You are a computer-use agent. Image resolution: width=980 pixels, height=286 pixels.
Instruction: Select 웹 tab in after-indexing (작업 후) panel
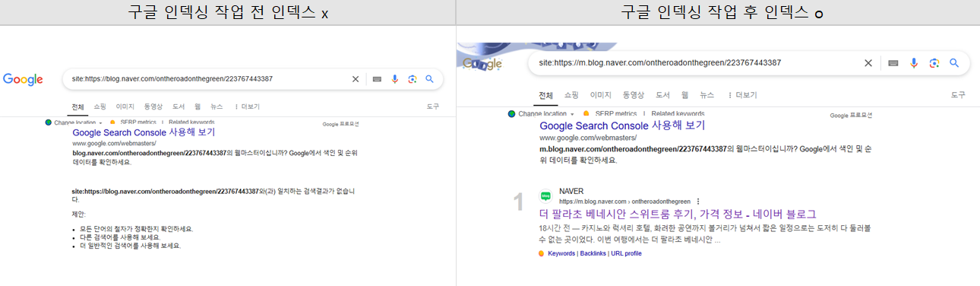[x=684, y=95]
